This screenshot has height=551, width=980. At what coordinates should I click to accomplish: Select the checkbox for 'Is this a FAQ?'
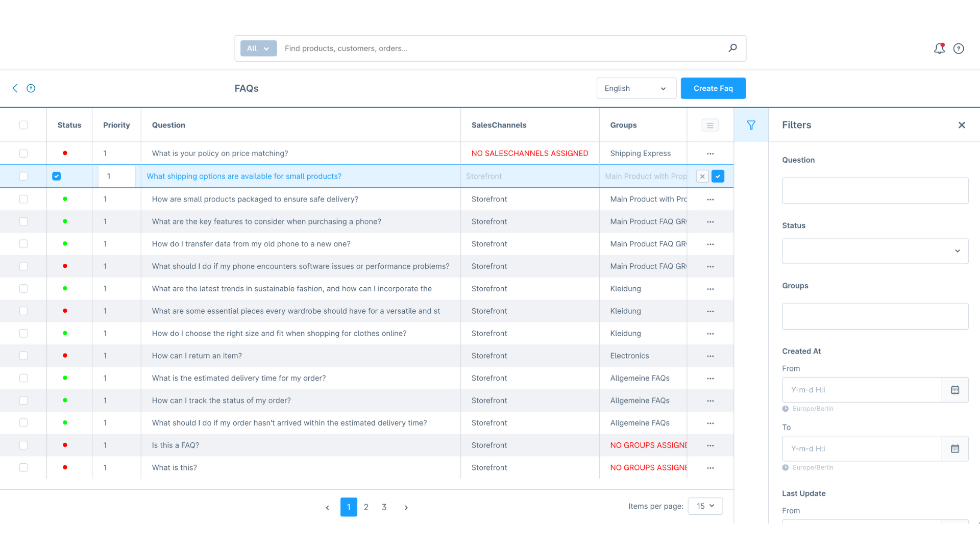click(23, 445)
